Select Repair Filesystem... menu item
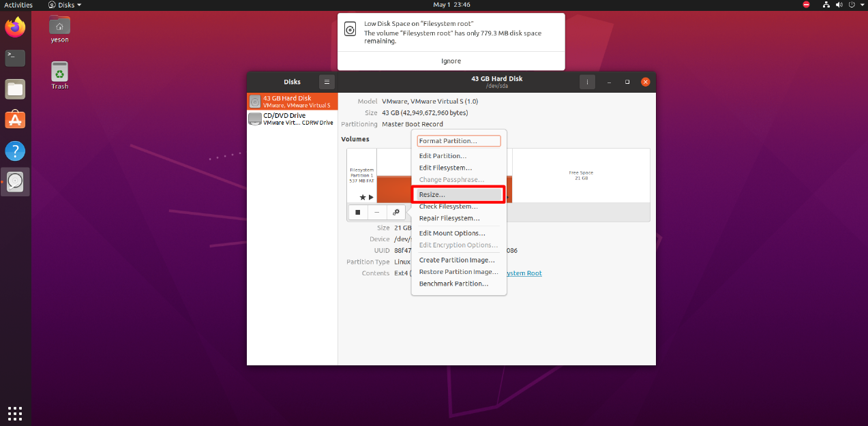This screenshot has height=426, width=868. (x=458, y=218)
